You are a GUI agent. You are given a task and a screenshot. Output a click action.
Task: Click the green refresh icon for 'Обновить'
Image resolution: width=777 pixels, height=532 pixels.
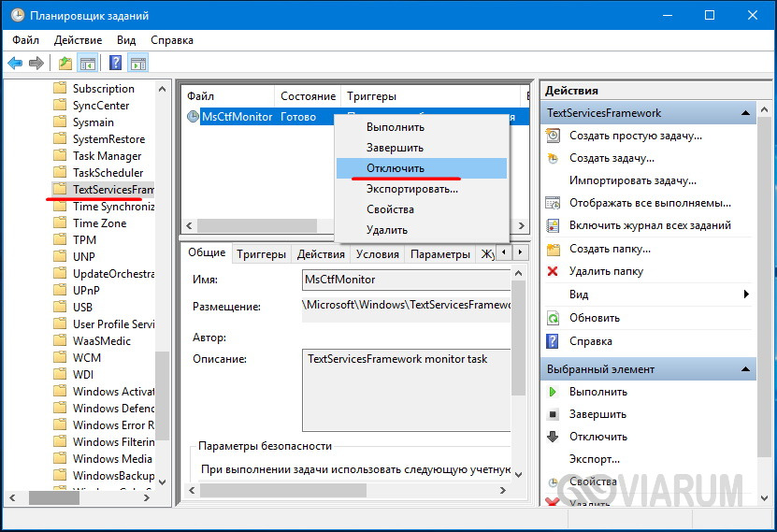pyautogui.click(x=553, y=318)
